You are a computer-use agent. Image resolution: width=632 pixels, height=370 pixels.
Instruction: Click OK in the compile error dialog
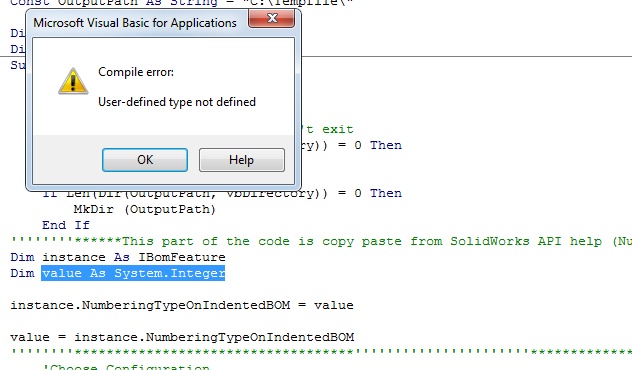coord(145,160)
